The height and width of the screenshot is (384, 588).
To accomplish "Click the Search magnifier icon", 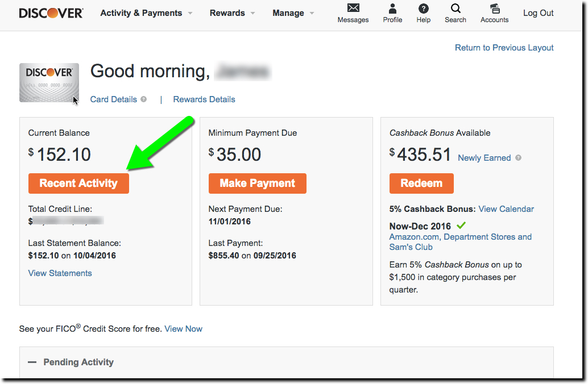I will [455, 10].
